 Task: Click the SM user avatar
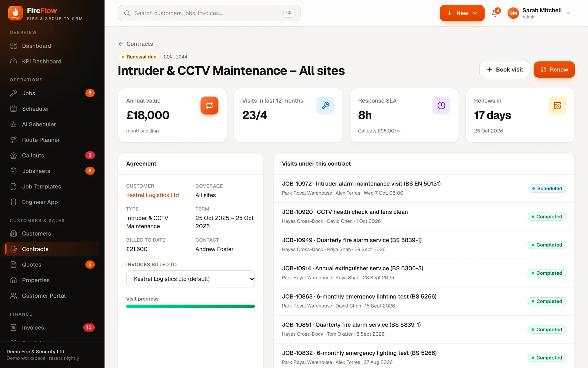(513, 13)
